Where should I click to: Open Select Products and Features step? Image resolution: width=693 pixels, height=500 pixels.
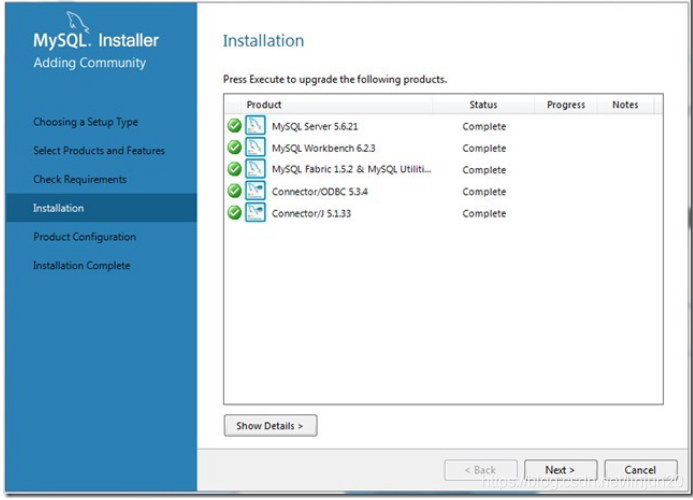pos(99,151)
